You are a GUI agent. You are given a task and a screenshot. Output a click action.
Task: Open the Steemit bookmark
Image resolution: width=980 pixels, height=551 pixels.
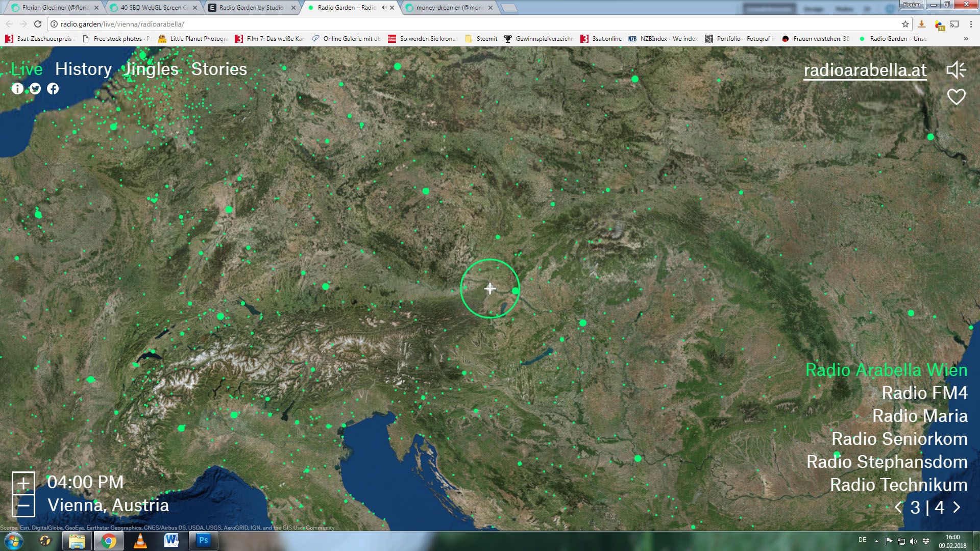point(481,39)
